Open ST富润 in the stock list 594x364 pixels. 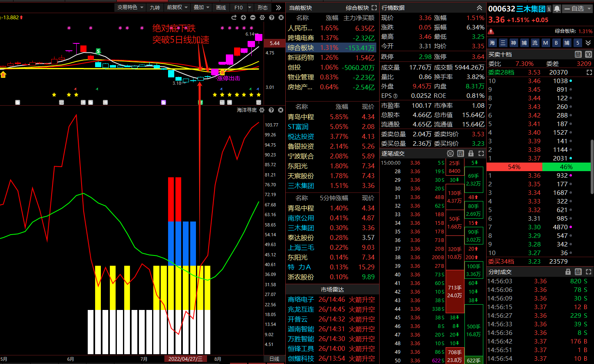[298, 127]
